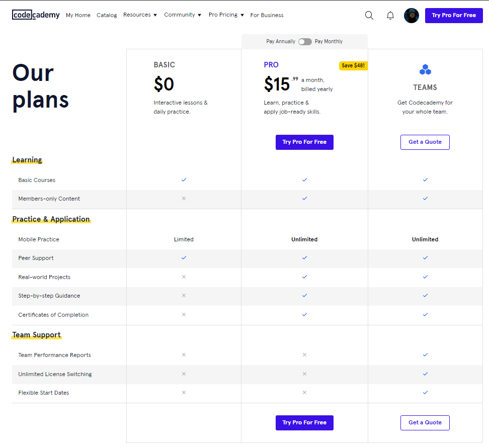This screenshot has width=489, height=448.
Task: Open the Catalog page
Action: click(x=107, y=15)
